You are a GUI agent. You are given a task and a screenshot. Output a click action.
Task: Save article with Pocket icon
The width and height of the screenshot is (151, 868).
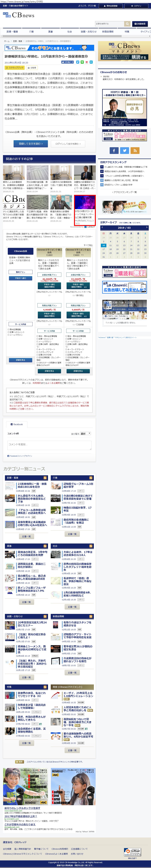coord(87,62)
